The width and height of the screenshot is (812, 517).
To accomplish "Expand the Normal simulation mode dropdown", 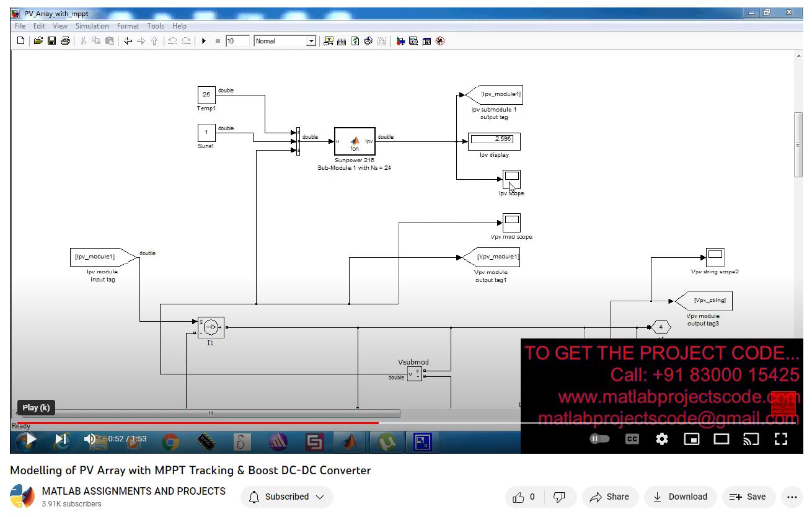I will click(x=311, y=41).
